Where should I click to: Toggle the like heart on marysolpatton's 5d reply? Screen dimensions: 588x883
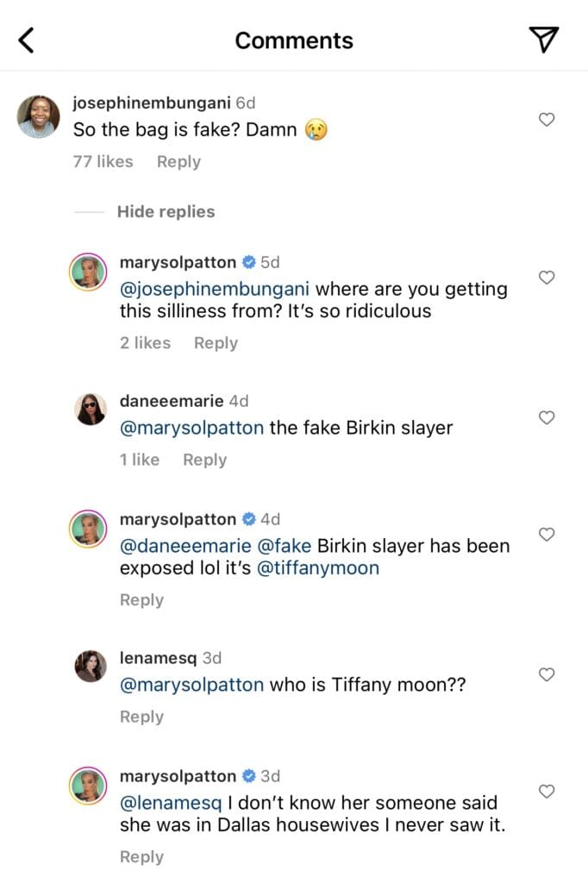pyautogui.click(x=546, y=277)
